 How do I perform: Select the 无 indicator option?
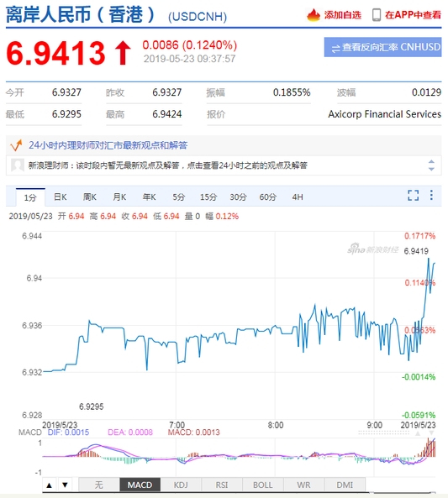[x=98, y=485]
